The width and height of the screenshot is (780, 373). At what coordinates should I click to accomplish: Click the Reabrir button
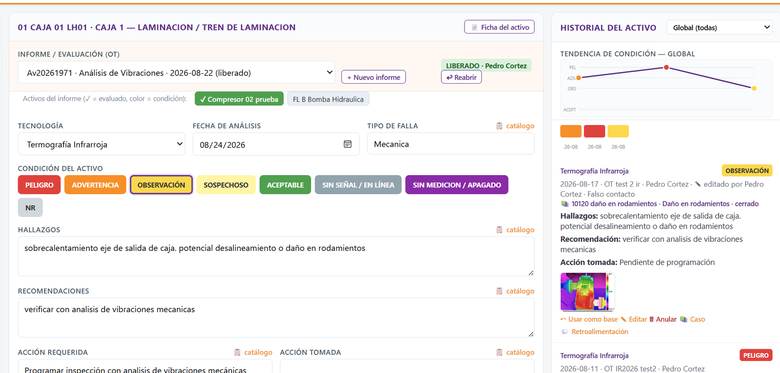pos(461,77)
